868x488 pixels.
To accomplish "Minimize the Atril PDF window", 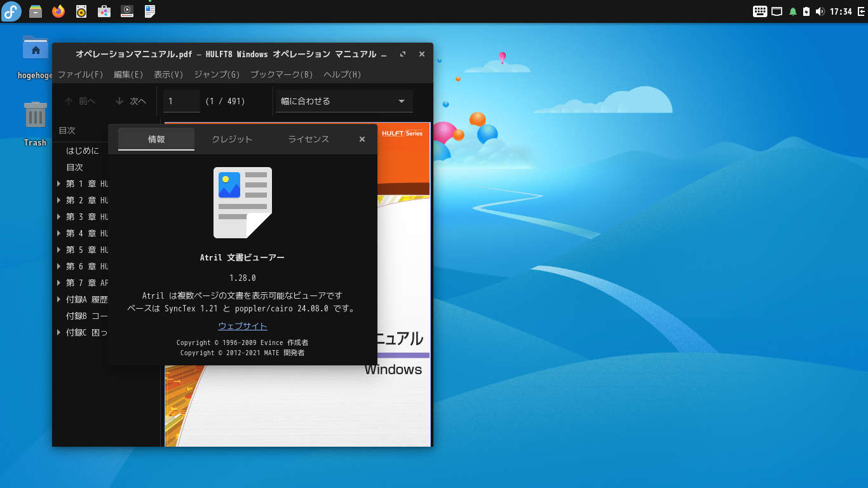I will (384, 55).
